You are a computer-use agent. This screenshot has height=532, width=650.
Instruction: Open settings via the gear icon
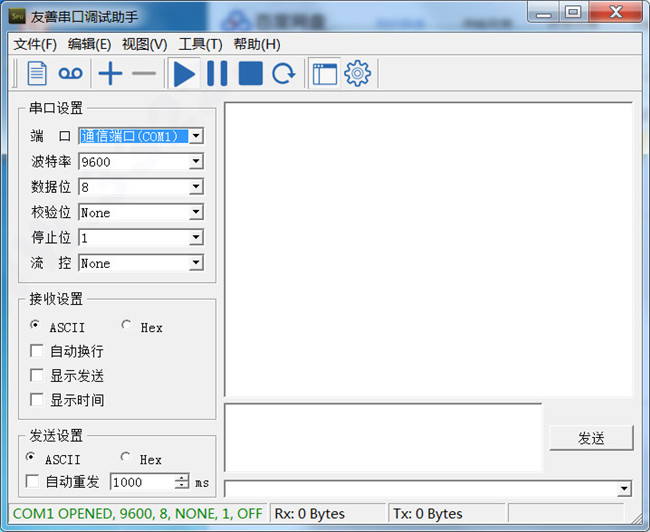point(357,73)
